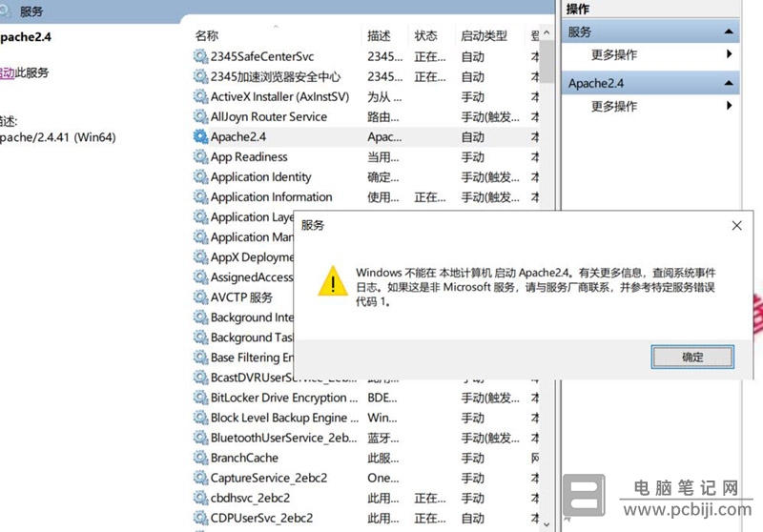Click the services list vertical scrollbar thumb
Image resolution: width=763 pixels, height=532 pixels.
pyautogui.click(x=546, y=62)
